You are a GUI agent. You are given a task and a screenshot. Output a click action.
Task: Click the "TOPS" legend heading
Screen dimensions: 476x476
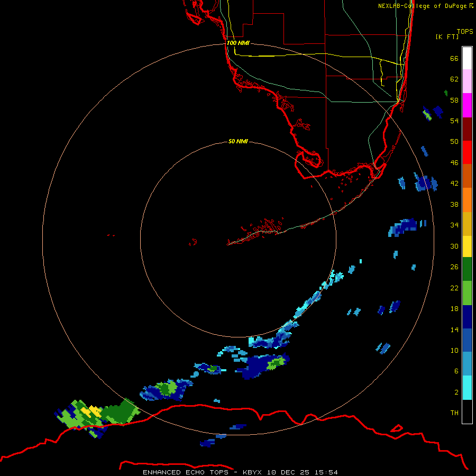tap(465, 31)
